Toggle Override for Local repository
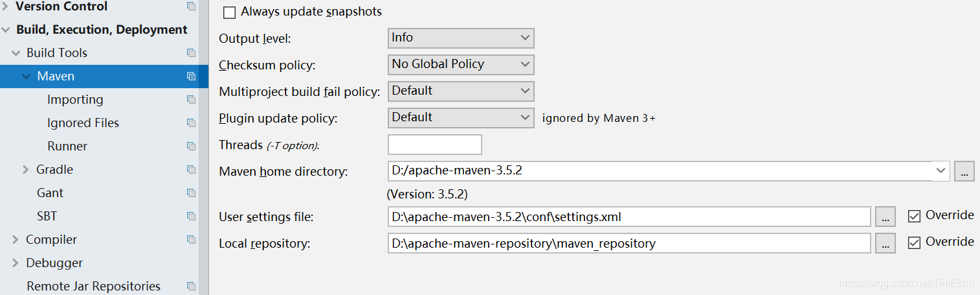 click(x=914, y=242)
